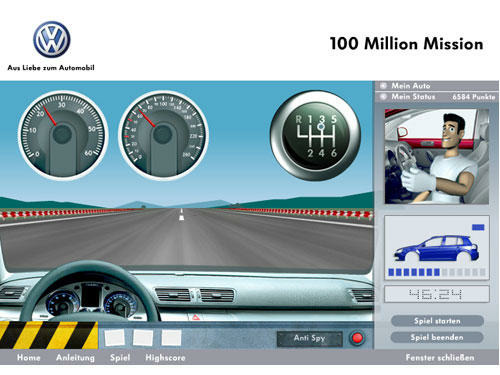Click the 6584 Punkte score text

click(x=473, y=97)
